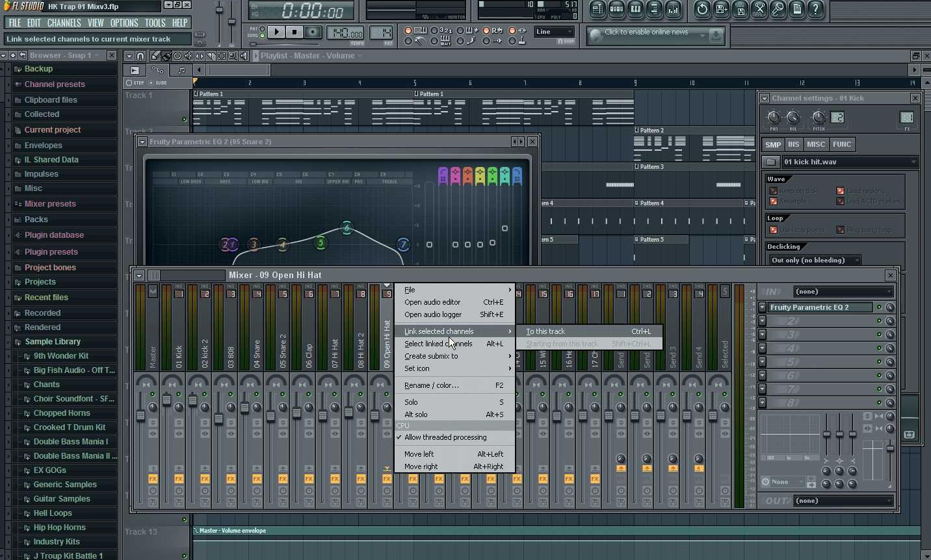Click the folder browse icon in Channel settings
This screenshot has width=931, height=560.
(x=771, y=162)
